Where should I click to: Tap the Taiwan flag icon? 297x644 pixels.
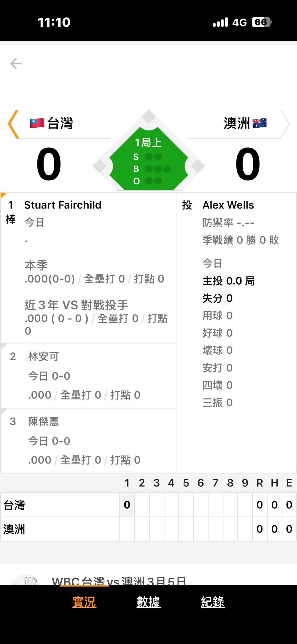37,123
